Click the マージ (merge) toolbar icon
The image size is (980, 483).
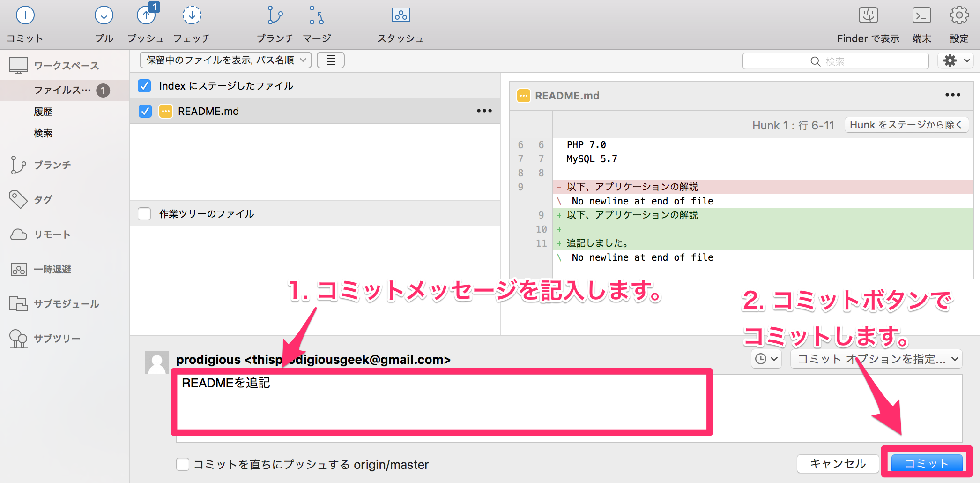click(317, 16)
